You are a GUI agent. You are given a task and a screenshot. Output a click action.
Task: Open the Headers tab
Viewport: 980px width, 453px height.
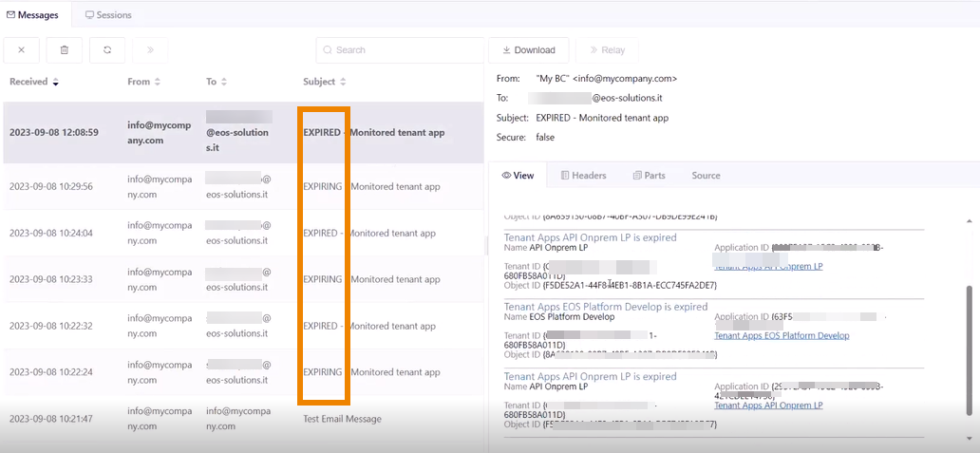[x=583, y=176]
